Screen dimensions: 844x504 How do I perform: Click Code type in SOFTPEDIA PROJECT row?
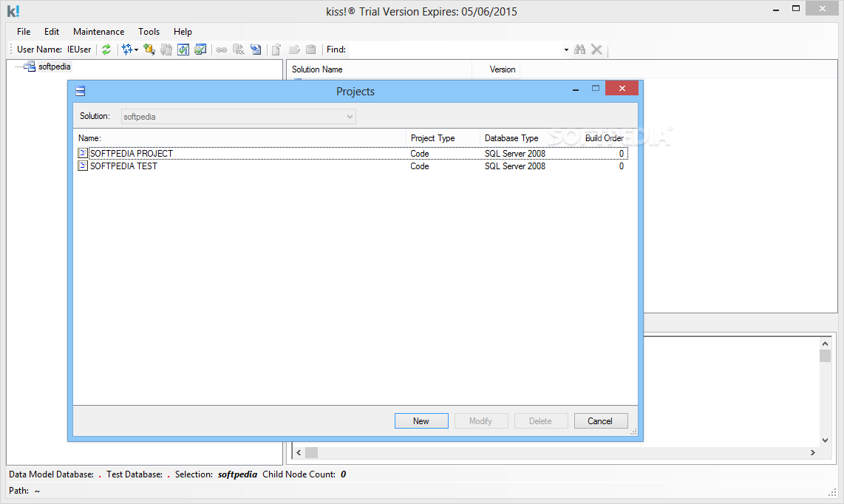tap(419, 153)
